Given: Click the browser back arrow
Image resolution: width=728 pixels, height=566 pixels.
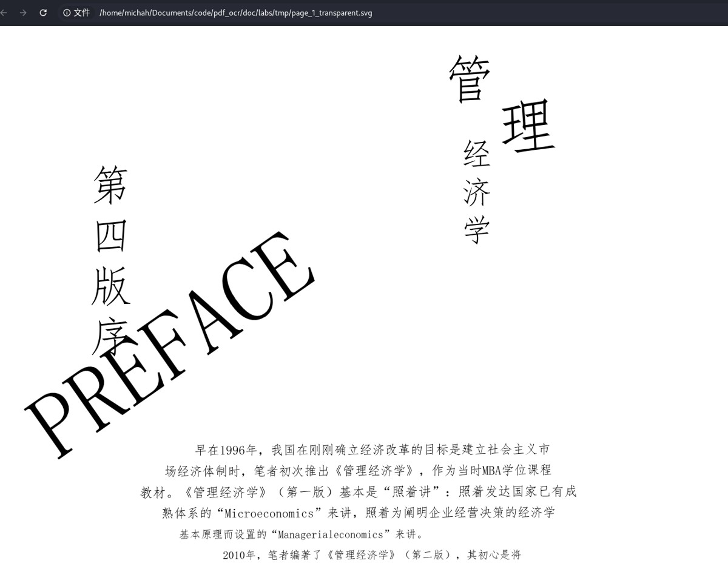Looking at the screenshot, I should (3, 13).
